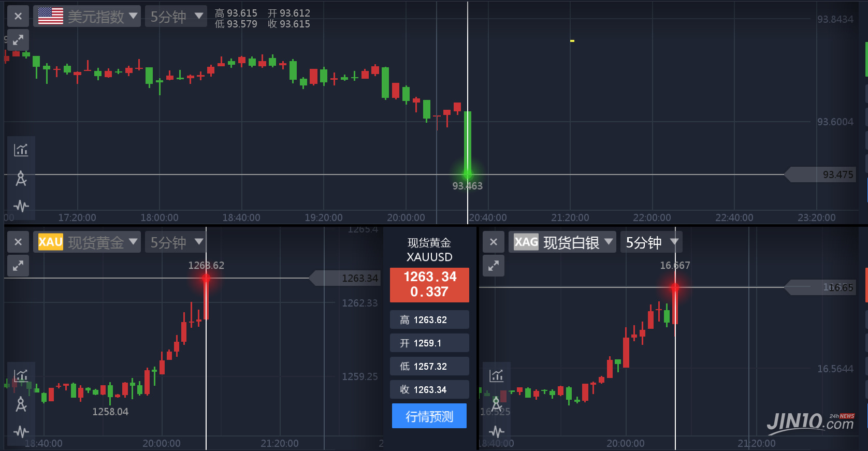
Task: Click the red crosshair marker at 1263.62
Action: 206,278
